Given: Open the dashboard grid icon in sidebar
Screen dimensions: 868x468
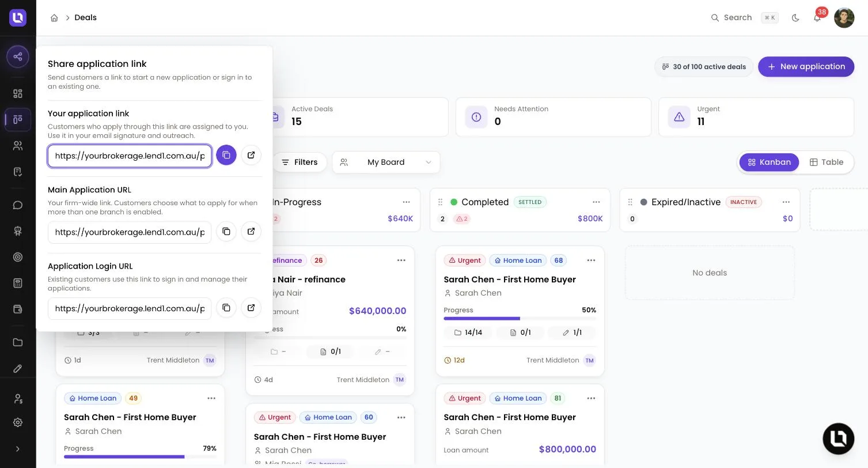Looking at the screenshot, I should (x=18, y=93).
